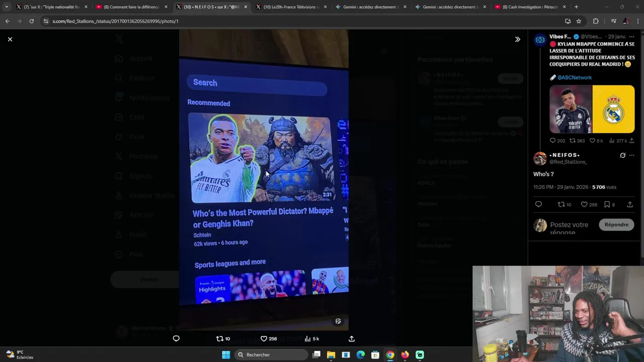Click the taskbar Rechercher search box
Image resolution: width=644 pixels, height=362 pixels.
pyautogui.click(x=271, y=355)
